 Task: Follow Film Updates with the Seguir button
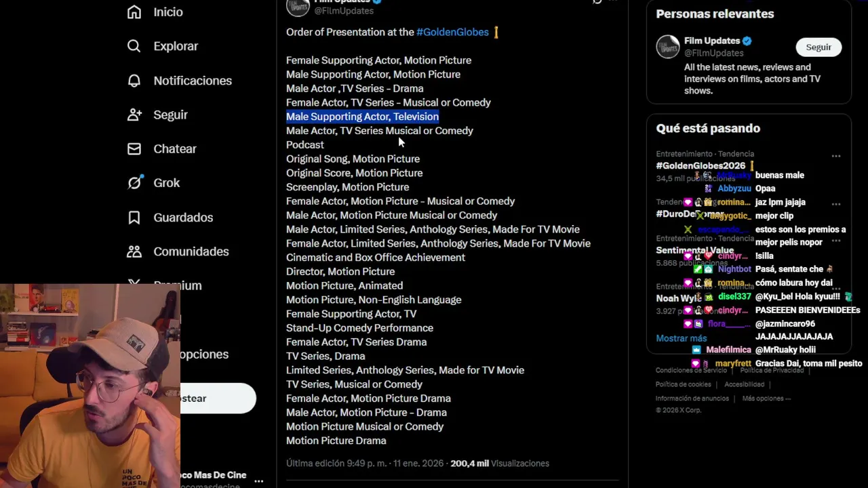[x=818, y=47]
